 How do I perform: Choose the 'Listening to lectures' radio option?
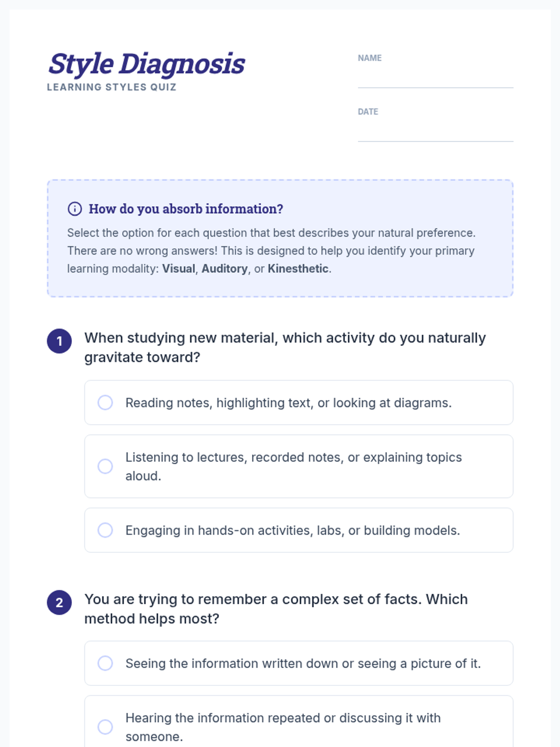[105, 466]
